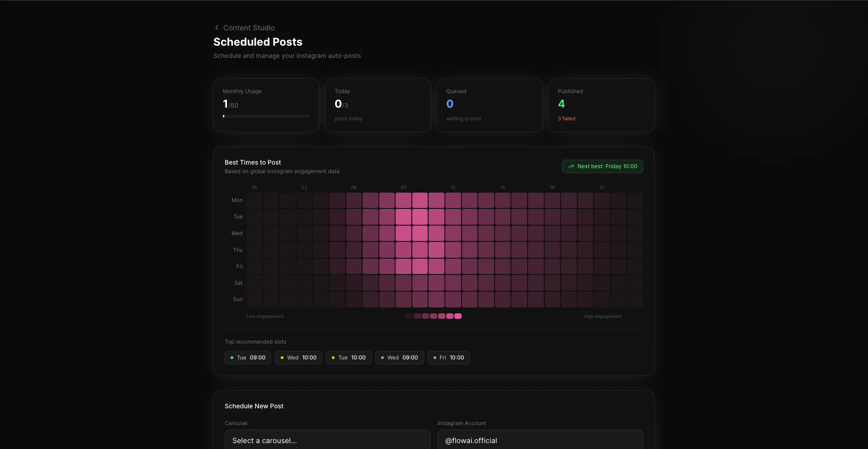Open the Published card showing 4

(601, 105)
